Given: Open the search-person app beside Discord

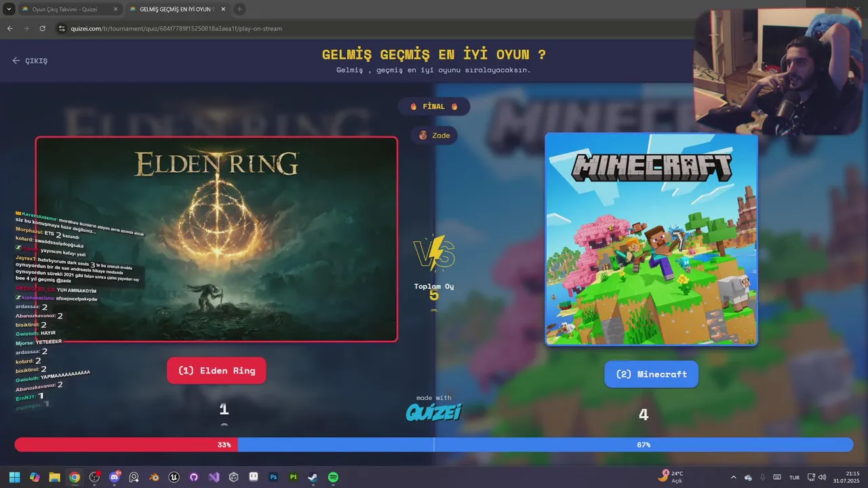Looking at the screenshot, I should [134, 477].
